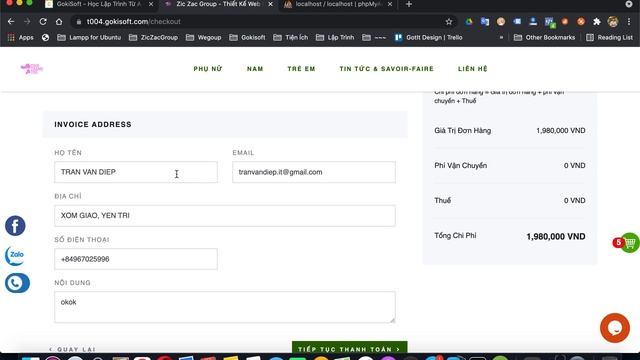Click the site logo in header

click(x=32, y=69)
